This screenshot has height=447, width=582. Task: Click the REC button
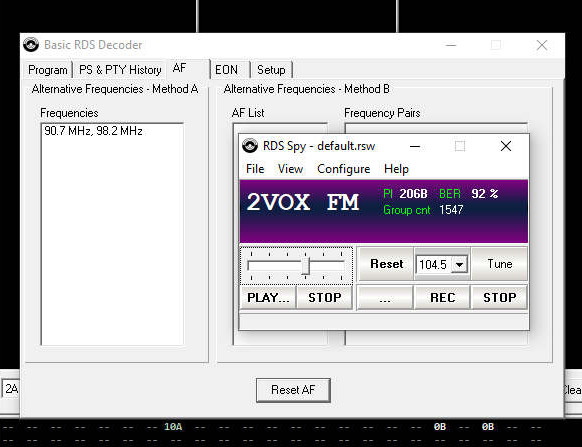[442, 297]
